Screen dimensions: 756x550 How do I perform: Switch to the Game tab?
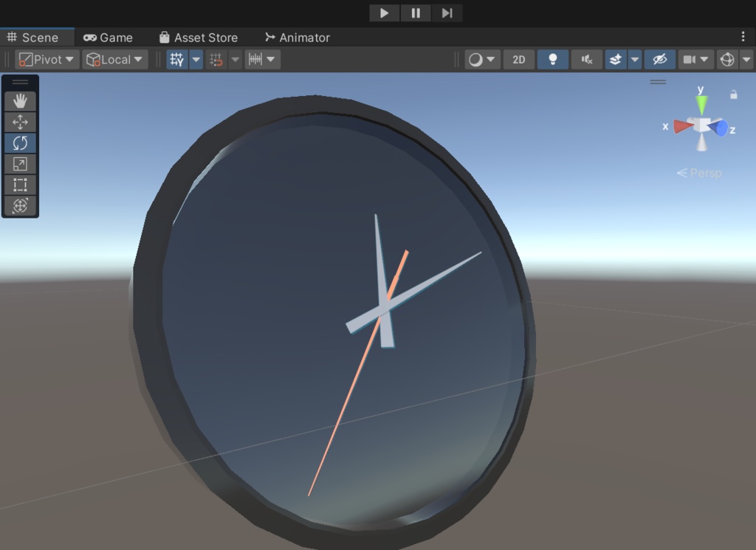pos(109,37)
